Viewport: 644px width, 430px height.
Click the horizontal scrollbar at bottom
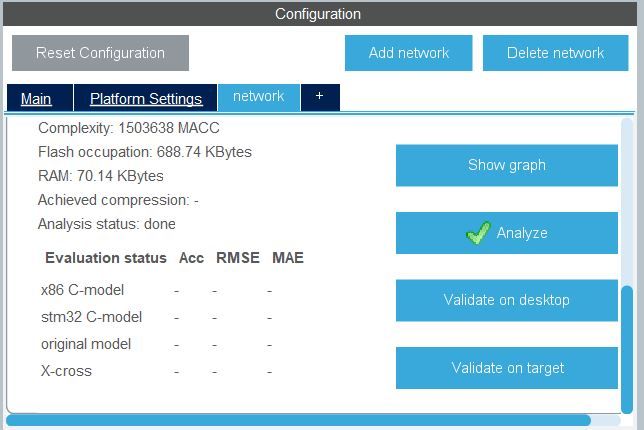pyautogui.click(x=299, y=420)
